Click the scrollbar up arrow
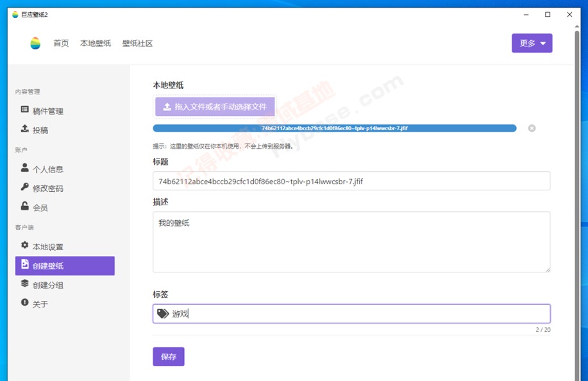The height and width of the screenshot is (381, 588). [x=577, y=26]
